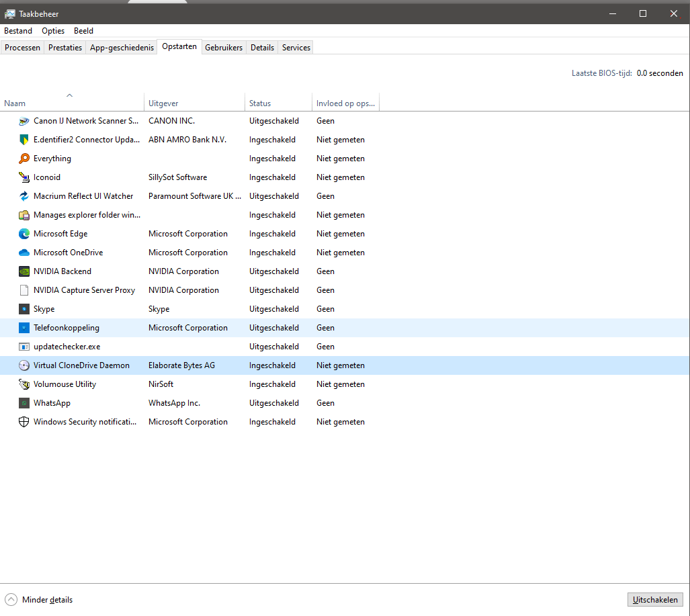Click 'WhatsApp Inc.' publisher cell
Image resolution: width=690 pixels, height=616 pixels.
tap(174, 403)
